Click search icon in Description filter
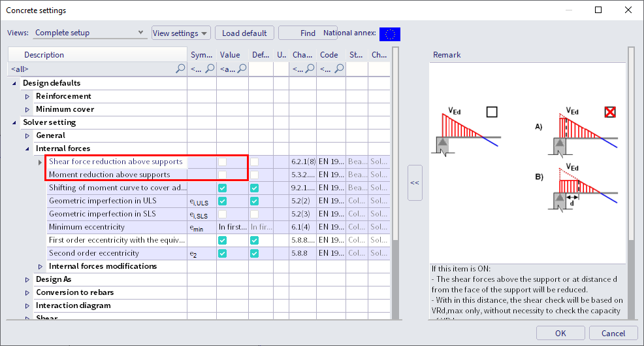This screenshot has height=346, width=644. coord(181,69)
